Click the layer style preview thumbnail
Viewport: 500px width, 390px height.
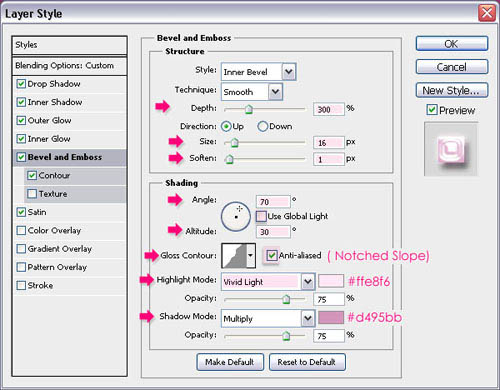[x=451, y=149]
